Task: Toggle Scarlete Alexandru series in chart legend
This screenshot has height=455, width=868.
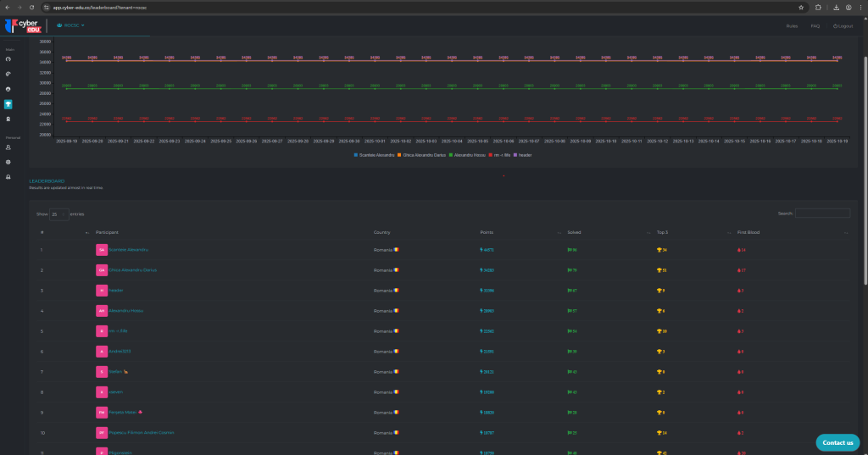Action: tap(375, 154)
